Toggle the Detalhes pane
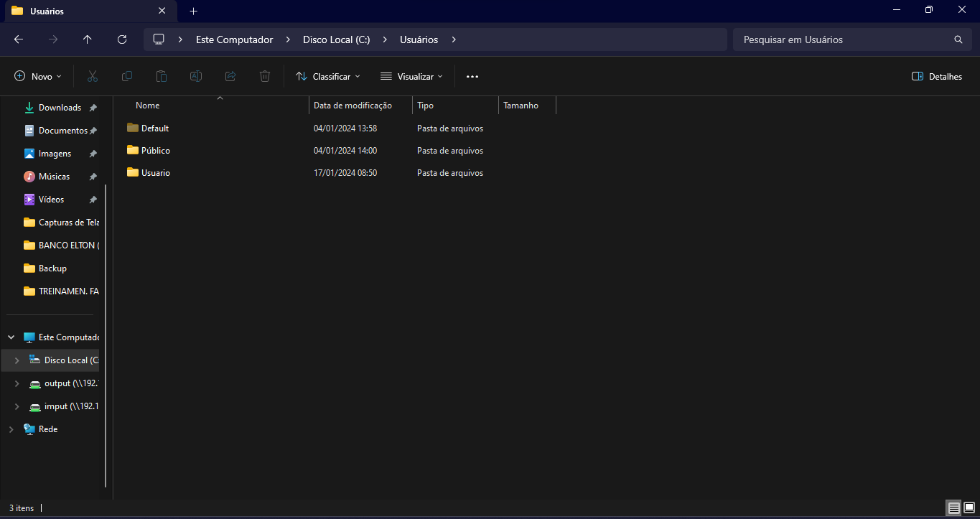Image resolution: width=980 pixels, height=519 pixels. click(936, 76)
